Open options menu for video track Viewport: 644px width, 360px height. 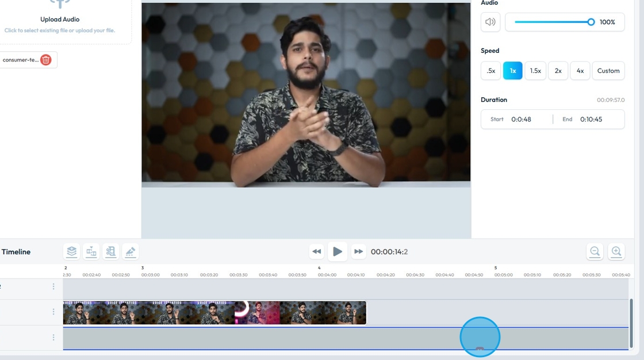coord(53,312)
